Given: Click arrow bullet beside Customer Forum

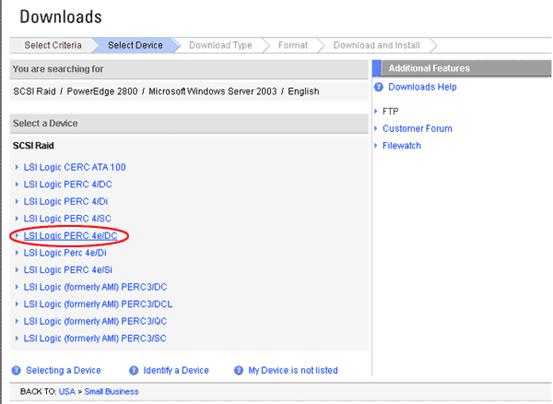Looking at the screenshot, I should coord(376,128).
